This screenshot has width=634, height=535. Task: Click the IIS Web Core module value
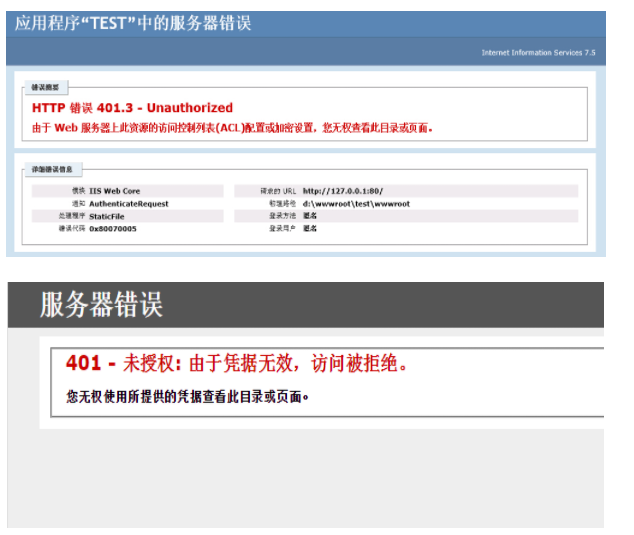coord(114,191)
